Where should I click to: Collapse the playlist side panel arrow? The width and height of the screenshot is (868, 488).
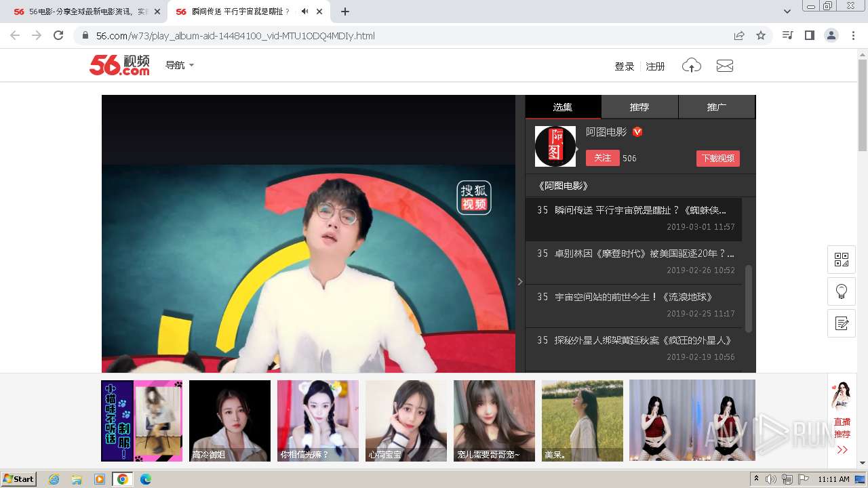click(520, 281)
